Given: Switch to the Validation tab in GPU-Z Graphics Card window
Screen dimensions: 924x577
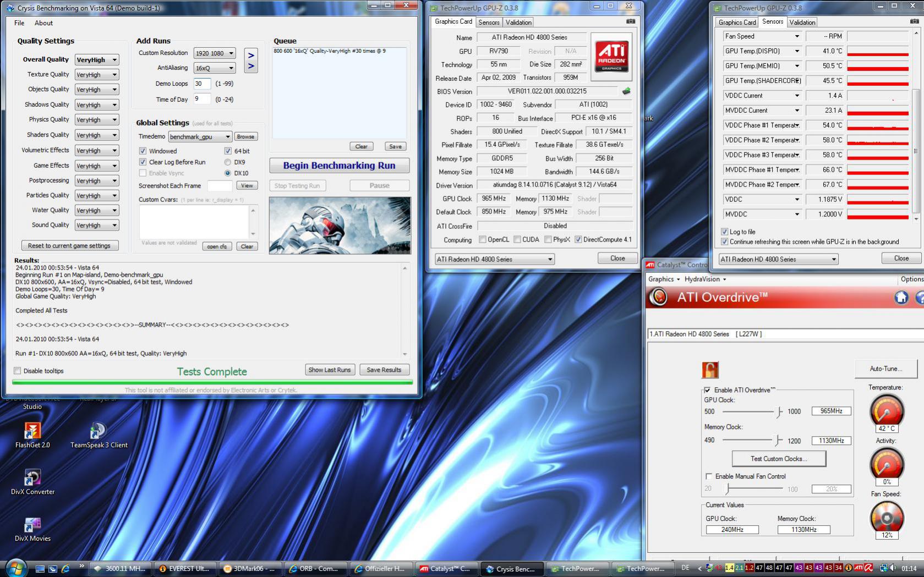Looking at the screenshot, I should pos(518,23).
